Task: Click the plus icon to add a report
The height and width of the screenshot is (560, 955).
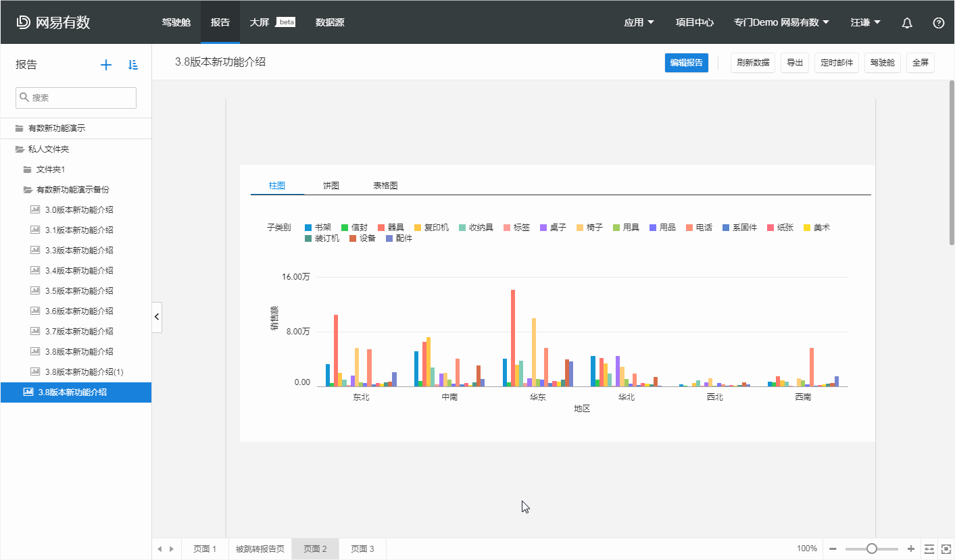Action: 106,65
